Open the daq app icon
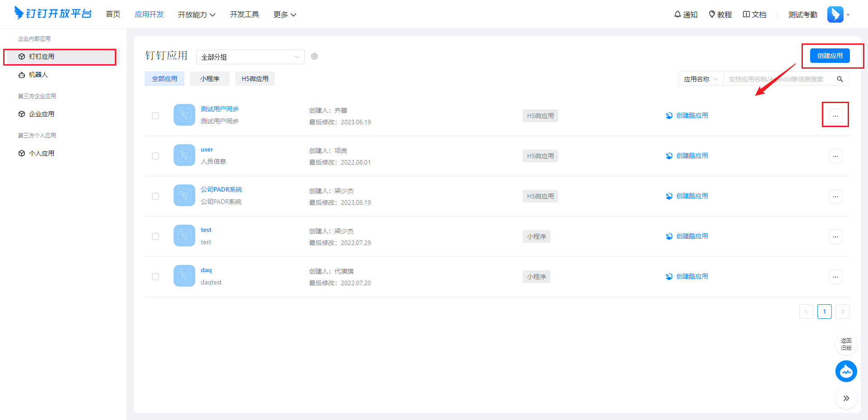Screen dimensions: 868x420 (184, 276)
